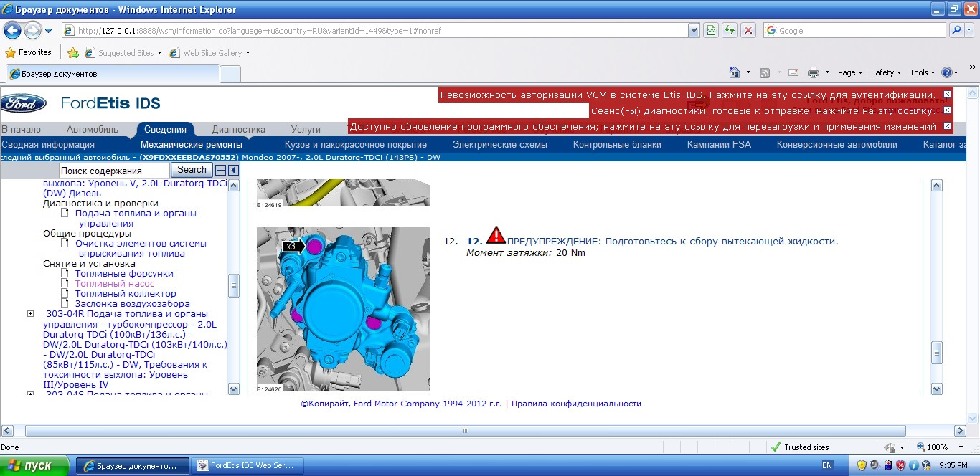Open the search provider dropdown arrow
980x476 pixels.
click(970, 31)
